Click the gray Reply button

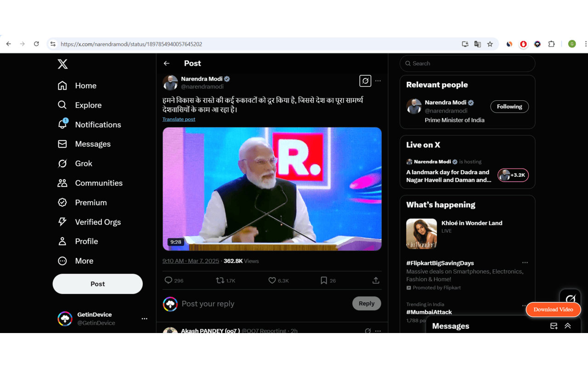pyautogui.click(x=367, y=304)
